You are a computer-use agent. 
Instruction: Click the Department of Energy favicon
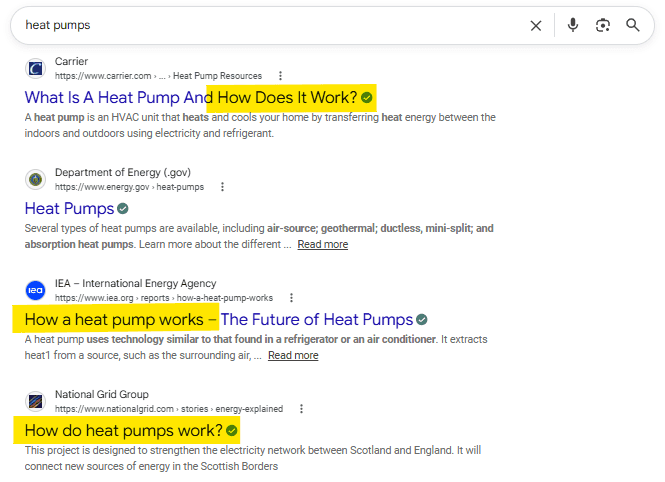point(35,179)
